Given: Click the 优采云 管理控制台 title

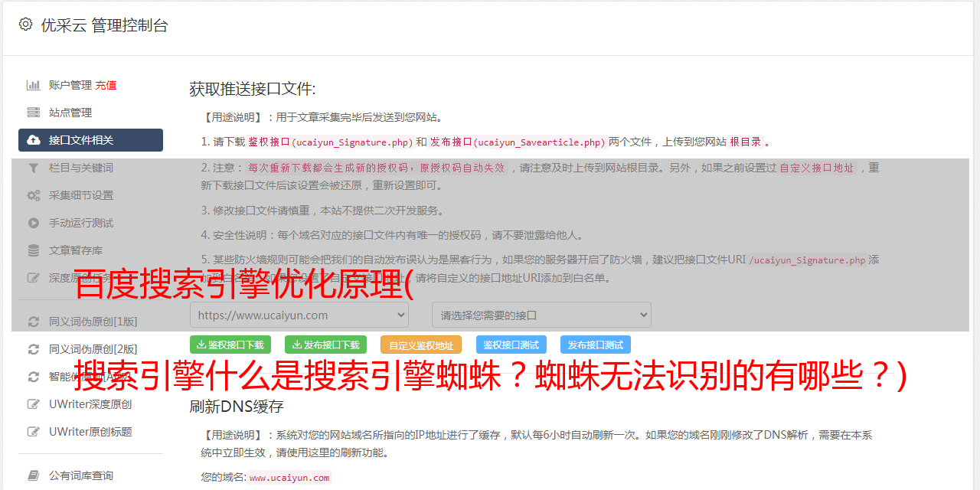Looking at the screenshot, I should 104,25.
